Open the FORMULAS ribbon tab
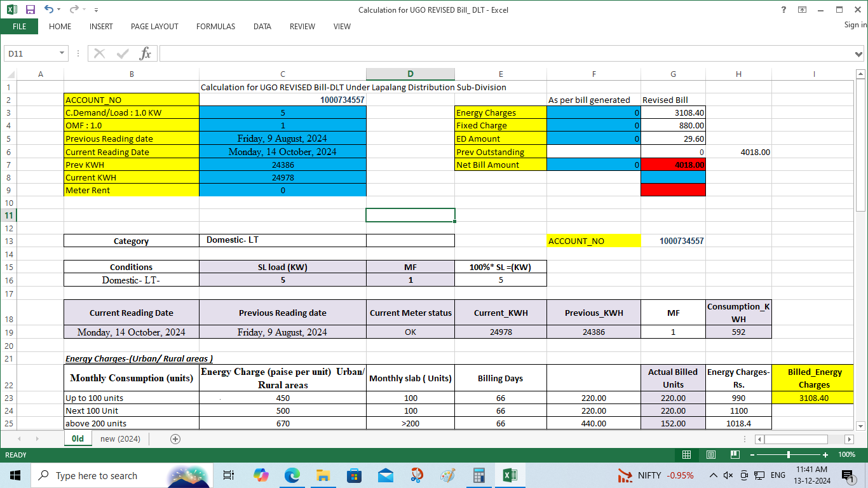The width and height of the screenshot is (868, 488). coord(215,27)
